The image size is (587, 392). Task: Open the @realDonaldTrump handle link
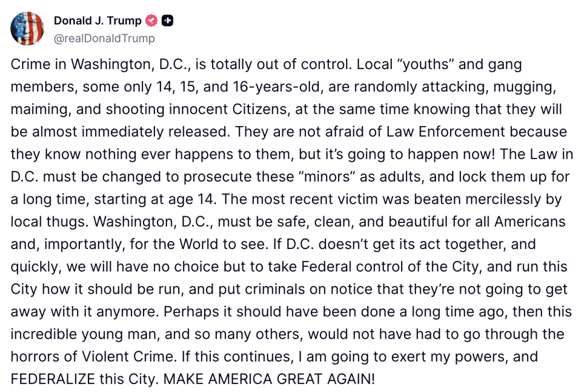[x=104, y=38]
